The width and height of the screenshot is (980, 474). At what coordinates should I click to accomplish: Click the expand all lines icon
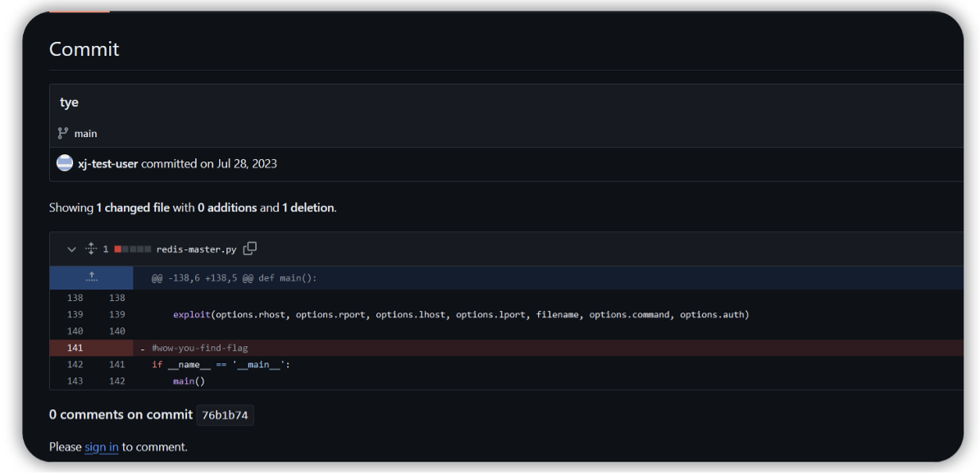tap(91, 249)
